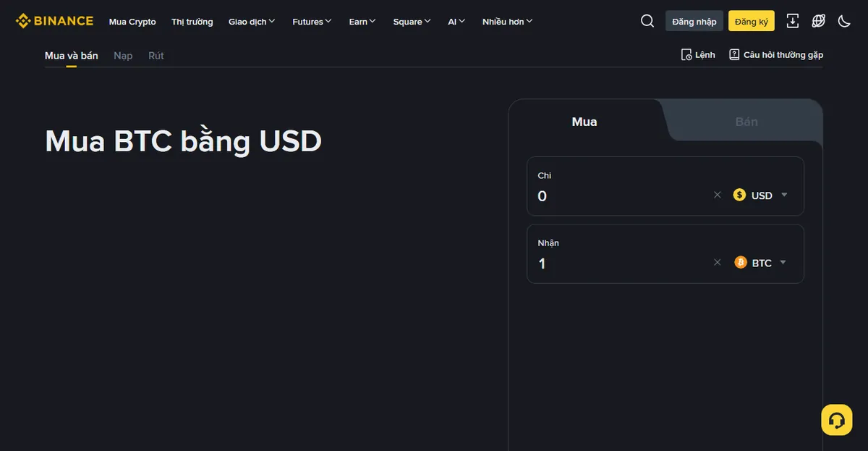The width and height of the screenshot is (868, 451).
Task: Toggle dark mode moon icon
Action: pyautogui.click(x=844, y=21)
